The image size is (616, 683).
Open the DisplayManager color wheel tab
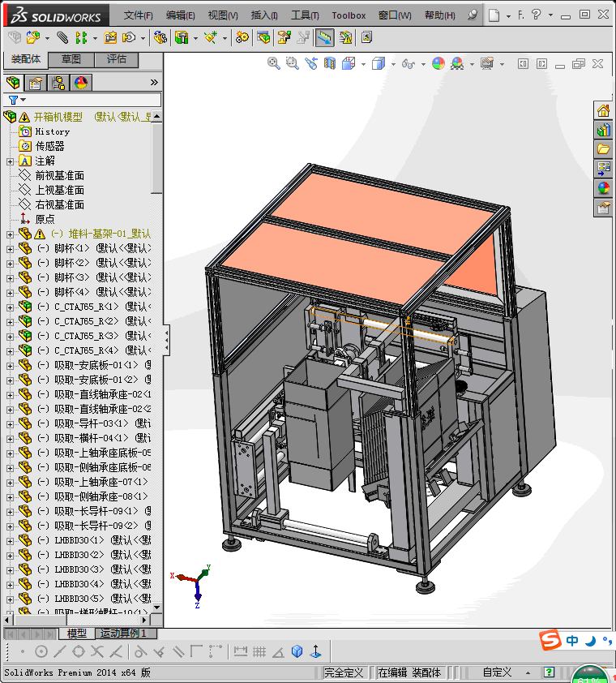click(81, 83)
